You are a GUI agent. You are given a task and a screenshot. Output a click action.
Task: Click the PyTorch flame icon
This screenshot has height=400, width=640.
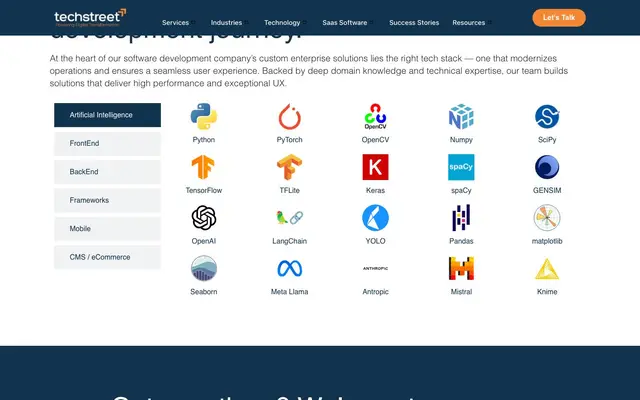tap(289, 116)
